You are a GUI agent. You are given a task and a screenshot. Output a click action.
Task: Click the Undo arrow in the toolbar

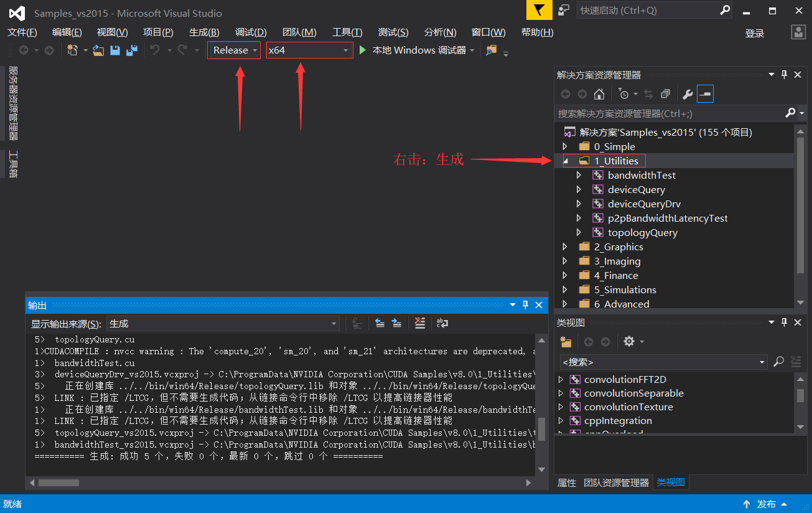155,50
